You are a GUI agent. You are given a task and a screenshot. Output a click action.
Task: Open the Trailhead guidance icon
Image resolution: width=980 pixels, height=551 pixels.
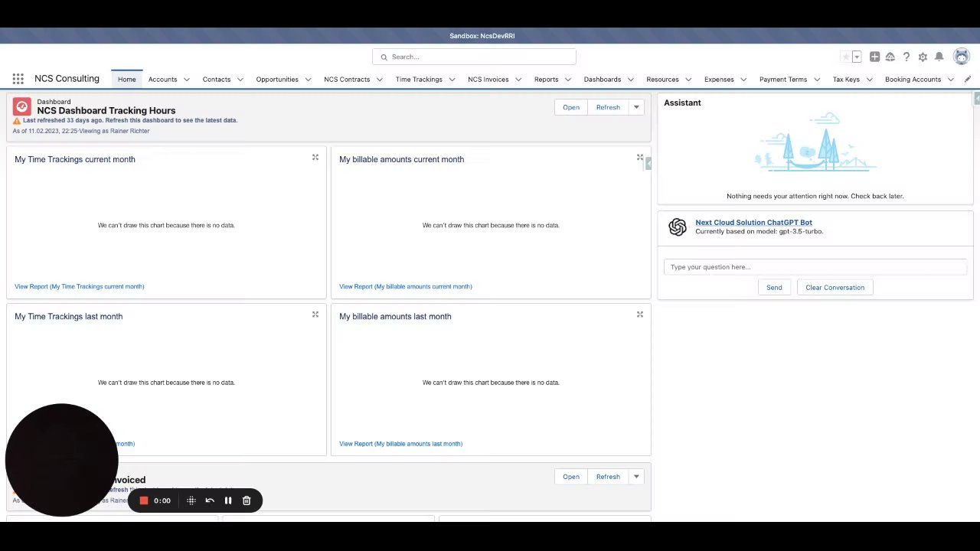(890, 57)
